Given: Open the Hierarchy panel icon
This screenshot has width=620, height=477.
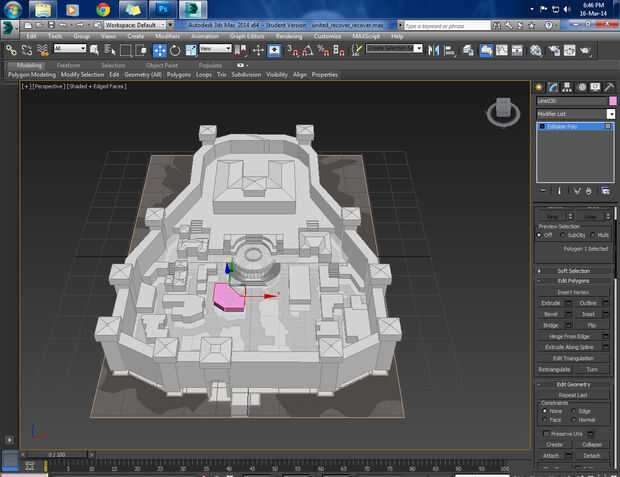Looking at the screenshot, I should coord(567,88).
